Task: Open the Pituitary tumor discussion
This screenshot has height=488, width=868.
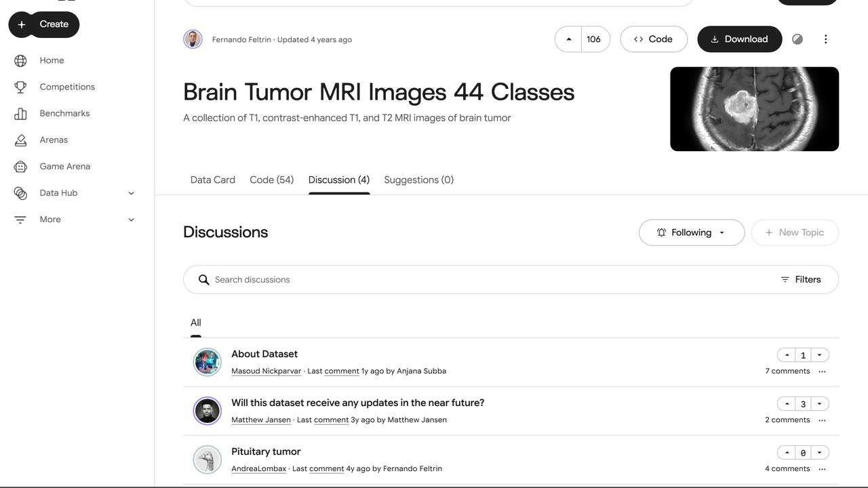Action: click(x=266, y=451)
